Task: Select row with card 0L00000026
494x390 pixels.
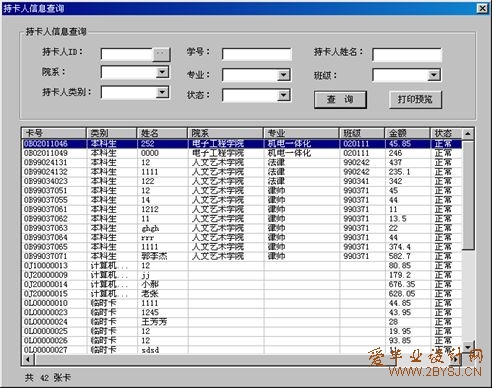Action: tap(242, 341)
